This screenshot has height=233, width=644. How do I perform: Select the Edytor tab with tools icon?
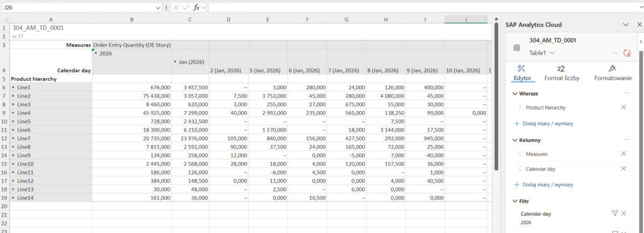click(523, 73)
